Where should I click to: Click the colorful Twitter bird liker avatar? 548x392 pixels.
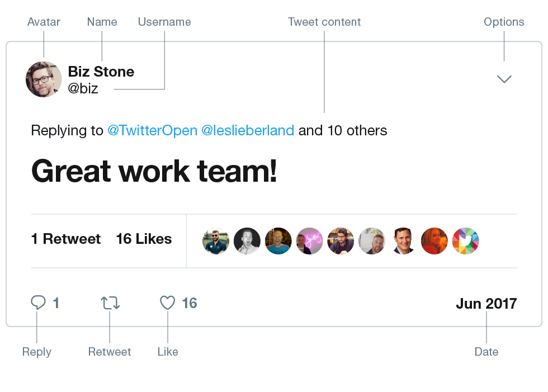[x=465, y=241]
